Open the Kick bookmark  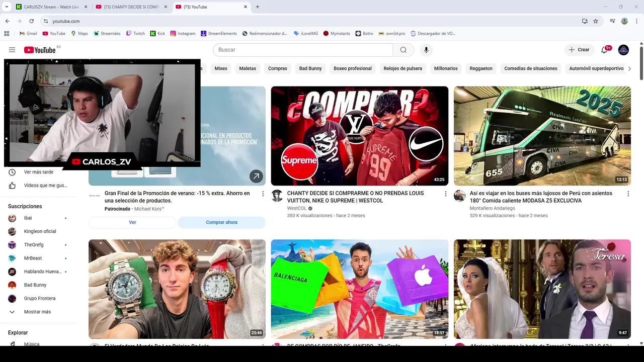point(157,34)
